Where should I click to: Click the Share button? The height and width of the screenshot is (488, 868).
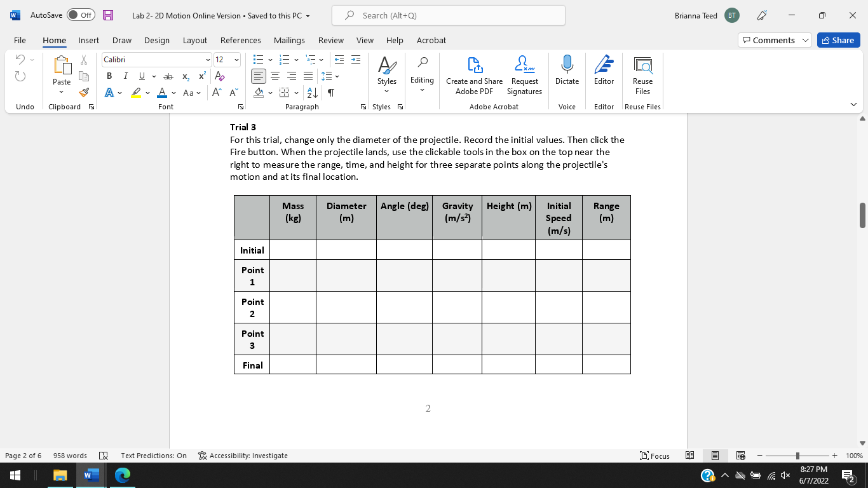(x=838, y=40)
